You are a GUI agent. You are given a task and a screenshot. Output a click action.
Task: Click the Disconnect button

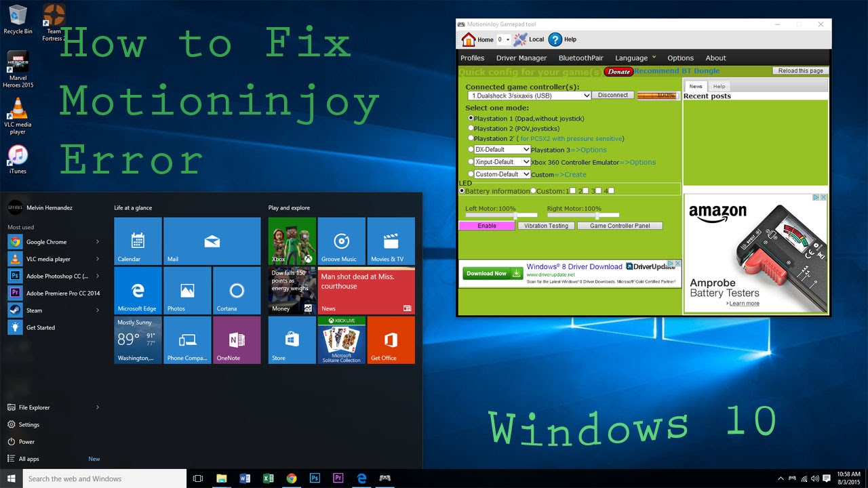pyautogui.click(x=613, y=95)
